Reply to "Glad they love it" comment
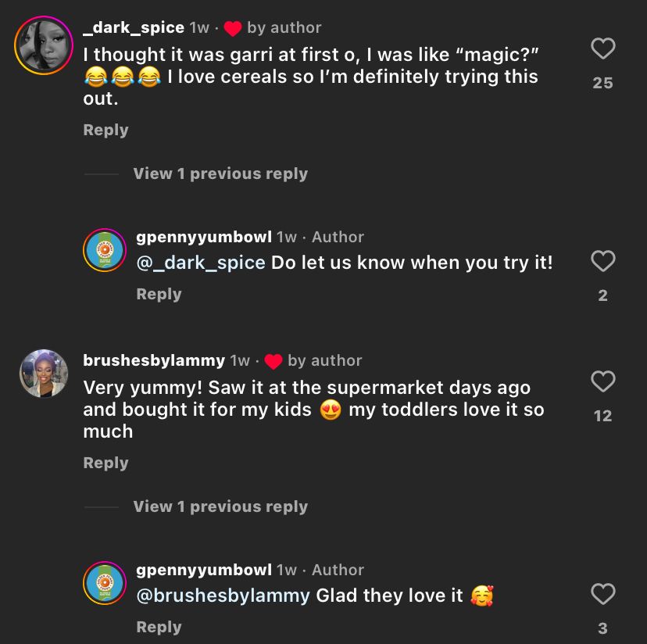The height and width of the screenshot is (644, 647). (159, 627)
